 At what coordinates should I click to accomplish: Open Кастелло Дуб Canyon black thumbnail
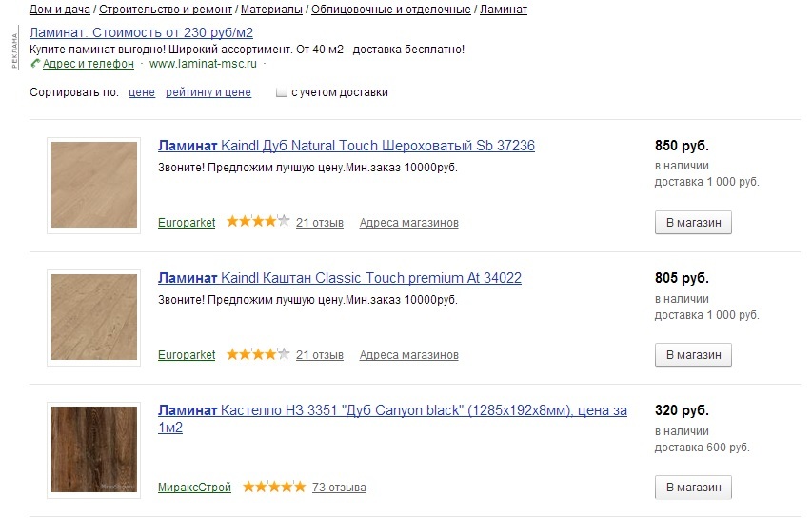click(93, 449)
